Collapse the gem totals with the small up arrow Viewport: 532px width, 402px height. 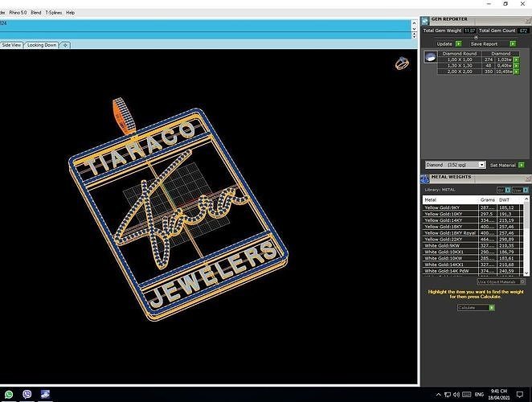(476, 37)
